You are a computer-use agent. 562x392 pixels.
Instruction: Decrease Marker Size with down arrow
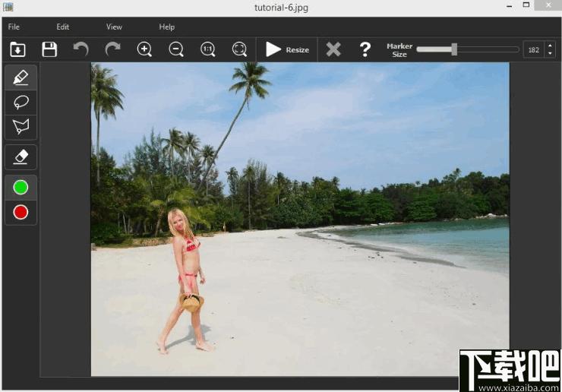tap(550, 54)
